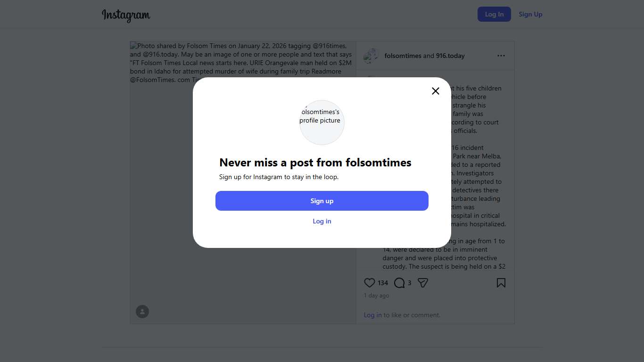Click Log in link below Sign up button
This screenshot has width=644, height=362.
pyautogui.click(x=322, y=221)
